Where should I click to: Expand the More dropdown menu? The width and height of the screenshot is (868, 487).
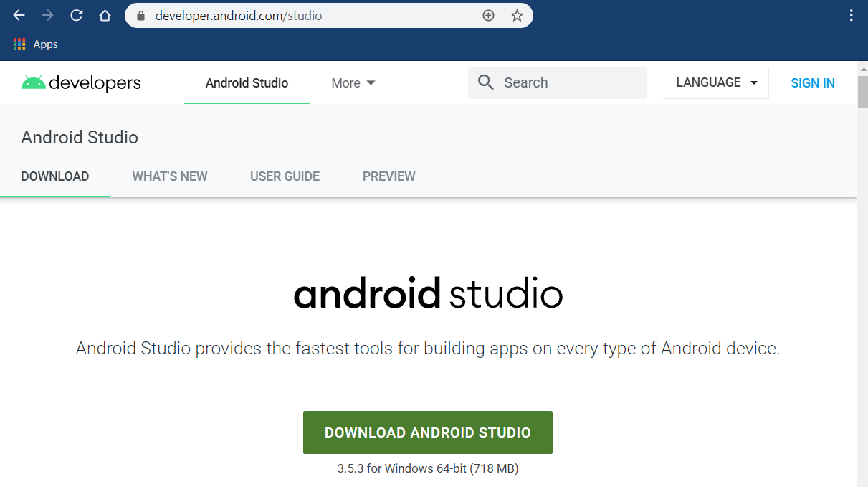(x=353, y=83)
